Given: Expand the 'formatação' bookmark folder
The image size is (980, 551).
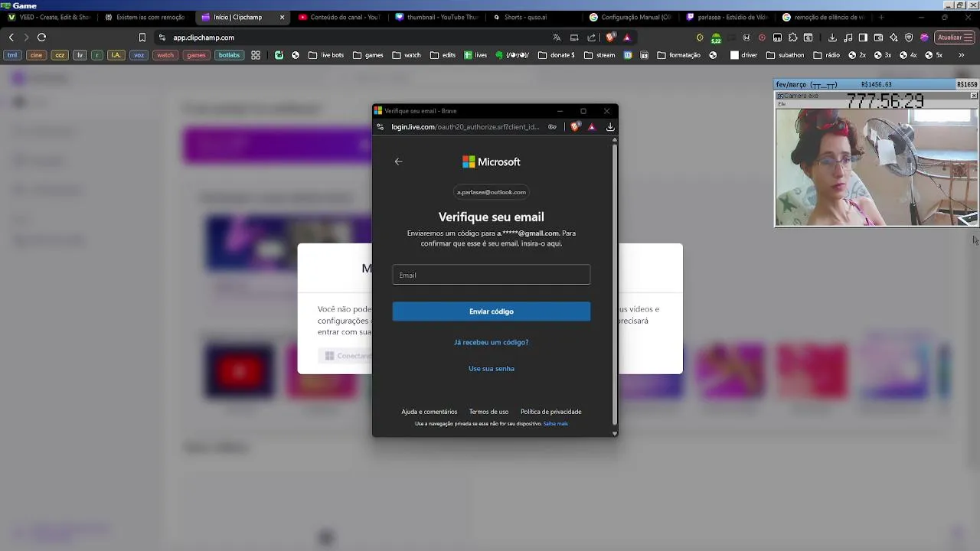Looking at the screenshot, I should click(678, 55).
